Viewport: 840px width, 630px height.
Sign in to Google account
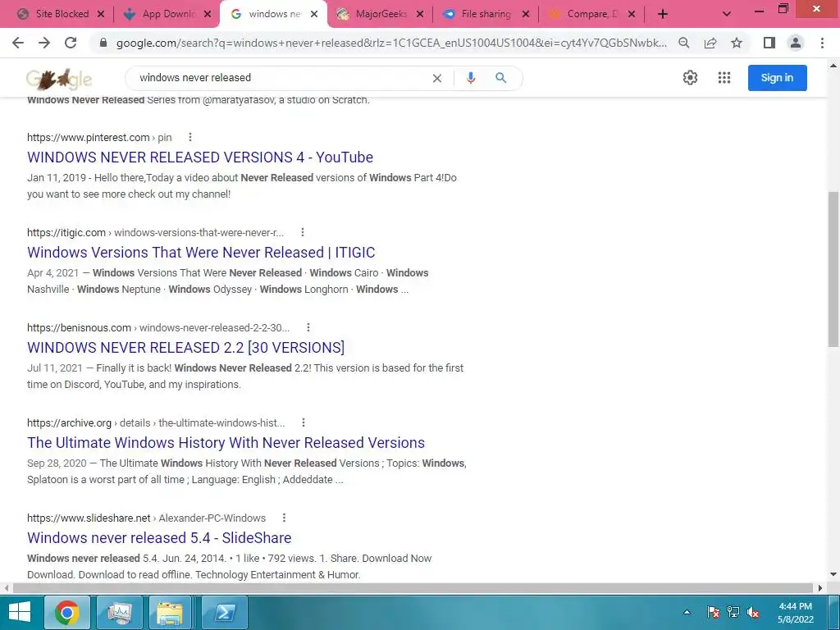(x=778, y=78)
